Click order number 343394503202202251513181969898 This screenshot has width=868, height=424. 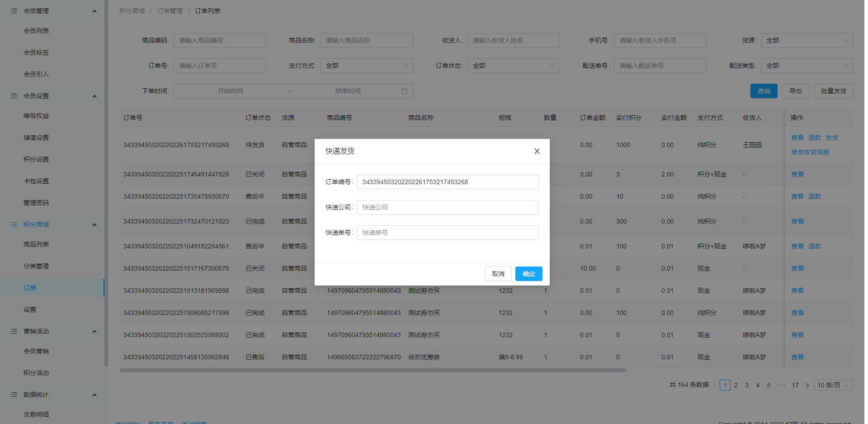[x=176, y=291]
